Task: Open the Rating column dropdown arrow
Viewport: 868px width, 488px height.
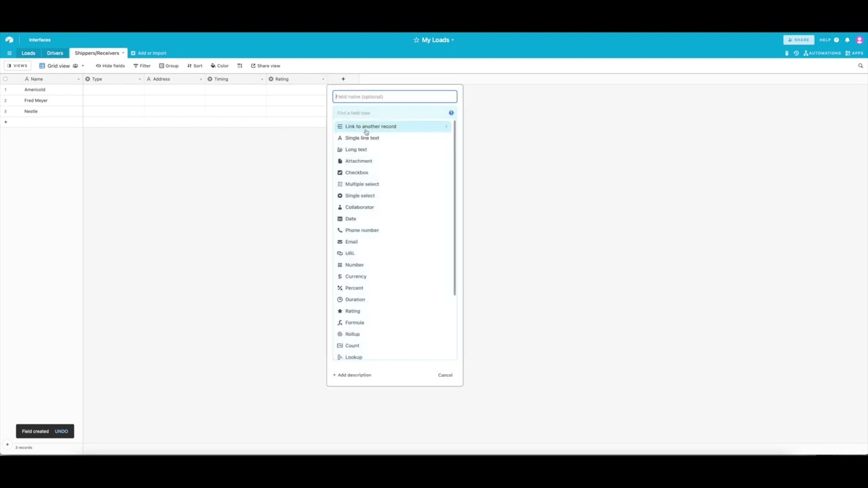Action: click(x=323, y=79)
